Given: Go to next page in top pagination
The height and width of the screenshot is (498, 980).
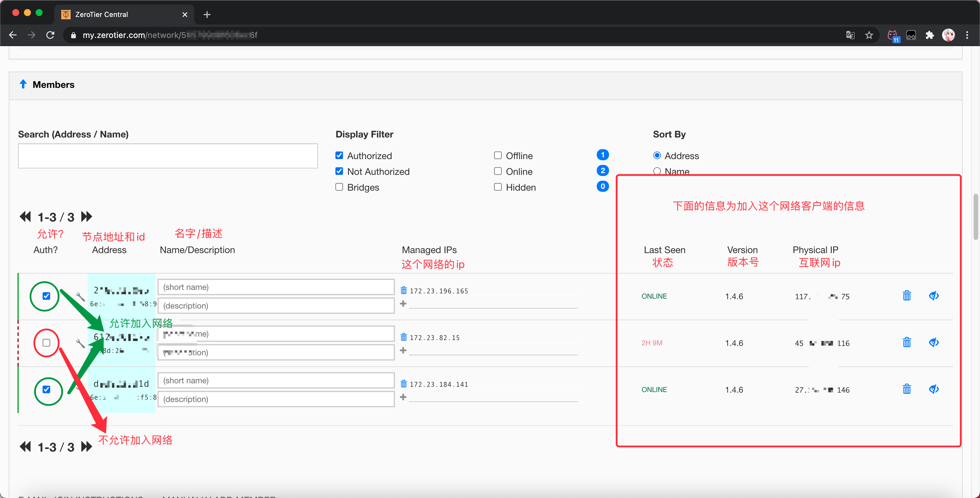Looking at the screenshot, I should [x=87, y=217].
